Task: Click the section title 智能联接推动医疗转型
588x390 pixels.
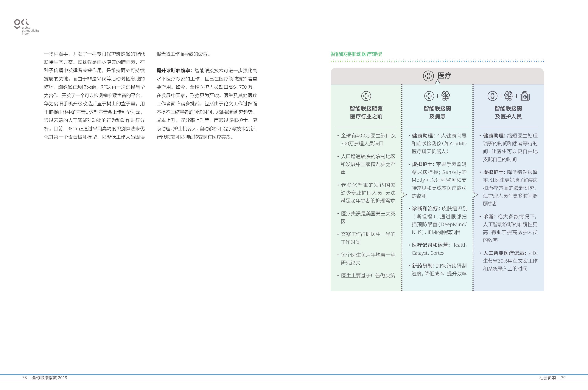Action: pos(356,54)
